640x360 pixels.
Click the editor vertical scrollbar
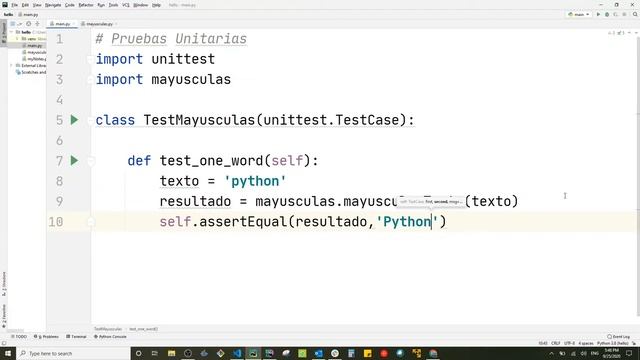638,176
